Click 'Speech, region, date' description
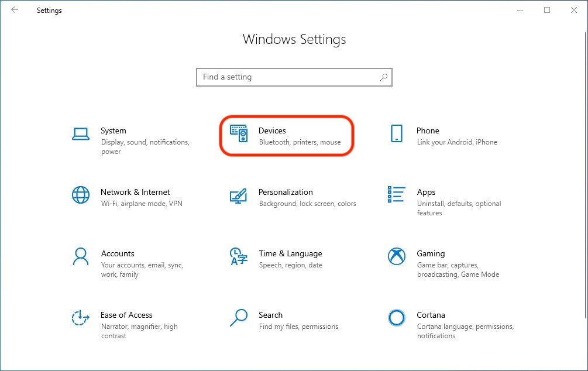This screenshot has height=371, width=588. click(x=291, y=265)
